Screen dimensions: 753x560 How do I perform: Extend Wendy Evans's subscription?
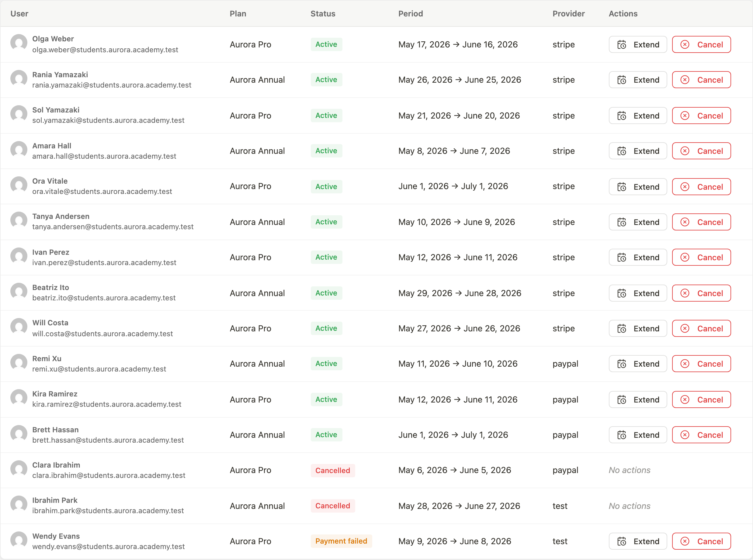[x=637, y=541]
